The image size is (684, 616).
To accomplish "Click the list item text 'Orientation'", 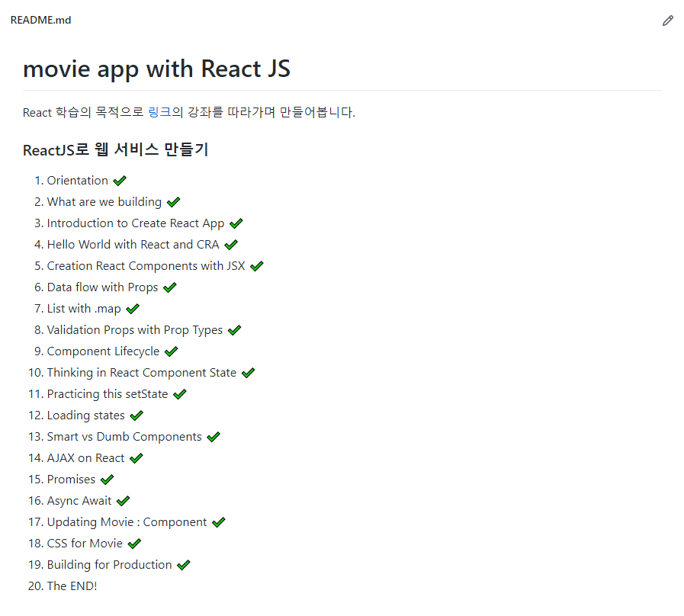I will pos(77,180).
